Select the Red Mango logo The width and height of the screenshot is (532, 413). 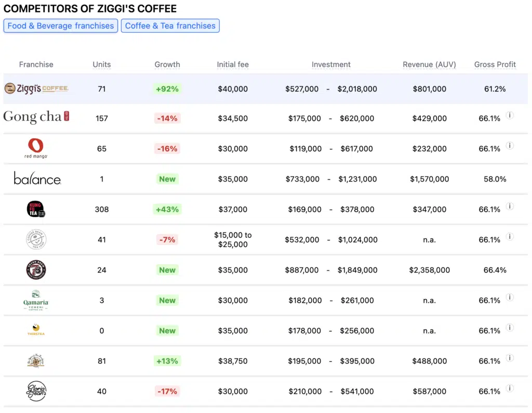tap(36, 148)
